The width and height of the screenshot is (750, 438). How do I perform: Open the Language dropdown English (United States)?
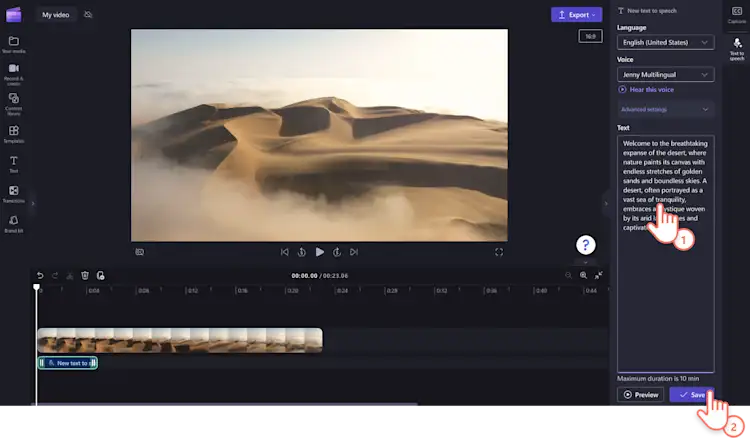[x=665, y=42]
